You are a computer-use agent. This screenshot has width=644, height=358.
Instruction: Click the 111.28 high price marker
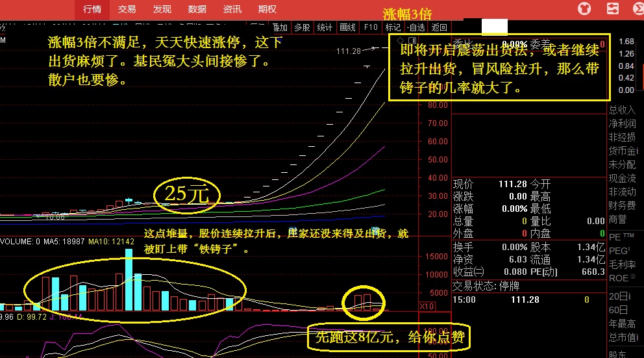348,51
